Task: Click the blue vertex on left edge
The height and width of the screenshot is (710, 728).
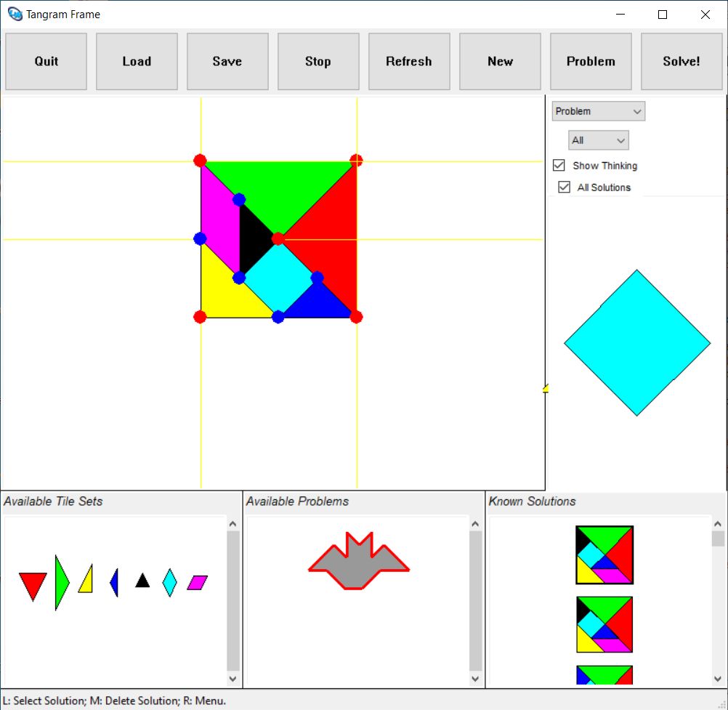Action: 200,239
